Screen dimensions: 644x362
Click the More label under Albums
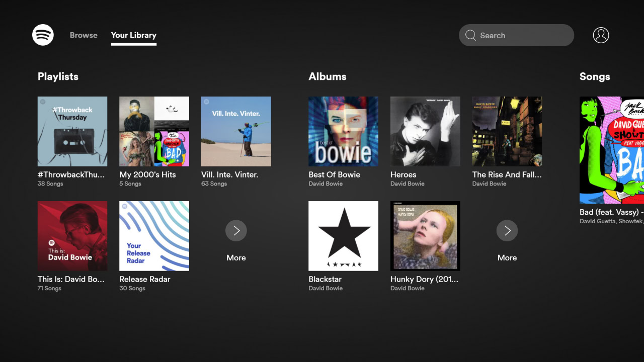507,258
